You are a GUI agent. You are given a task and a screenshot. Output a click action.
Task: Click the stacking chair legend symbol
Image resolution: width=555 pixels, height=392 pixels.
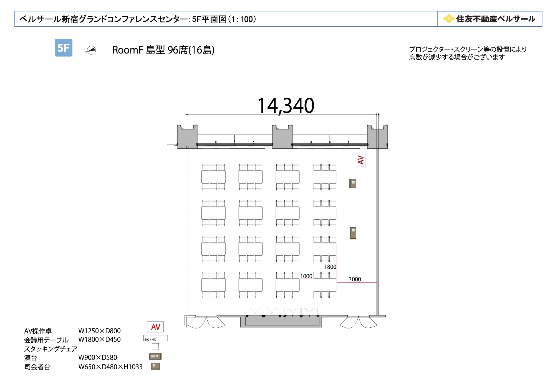(x=155, y=347)
